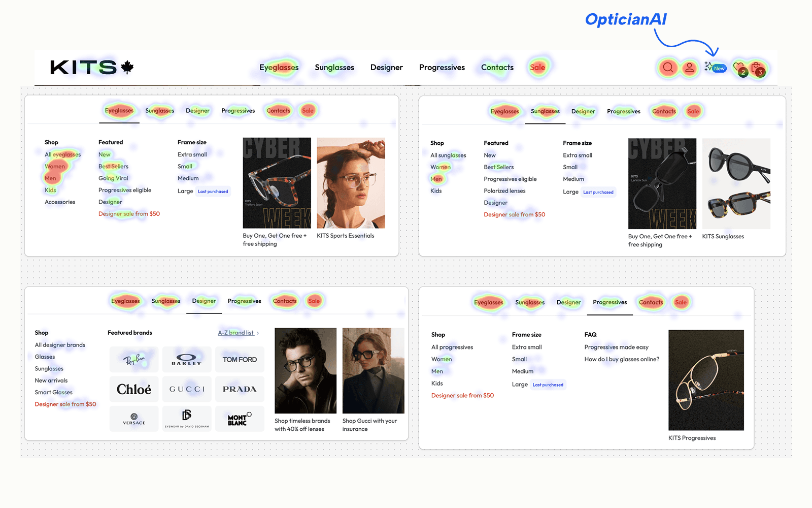Open Progressives in the main KITS header
Image resolution: width=812 pixels, height=508 pixels.
point(442,67)
